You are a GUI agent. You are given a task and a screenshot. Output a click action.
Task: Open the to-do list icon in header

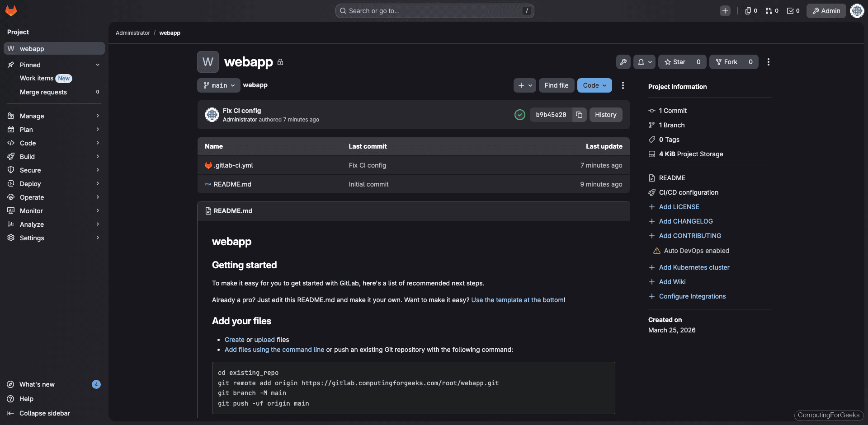pos(793,10)
